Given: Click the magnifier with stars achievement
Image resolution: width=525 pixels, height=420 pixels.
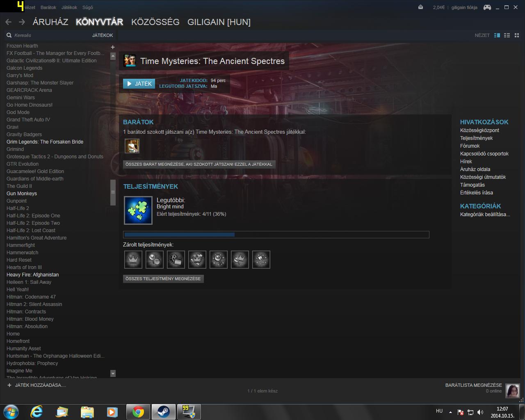Looking at the screenshot, I should click(219, 260).
